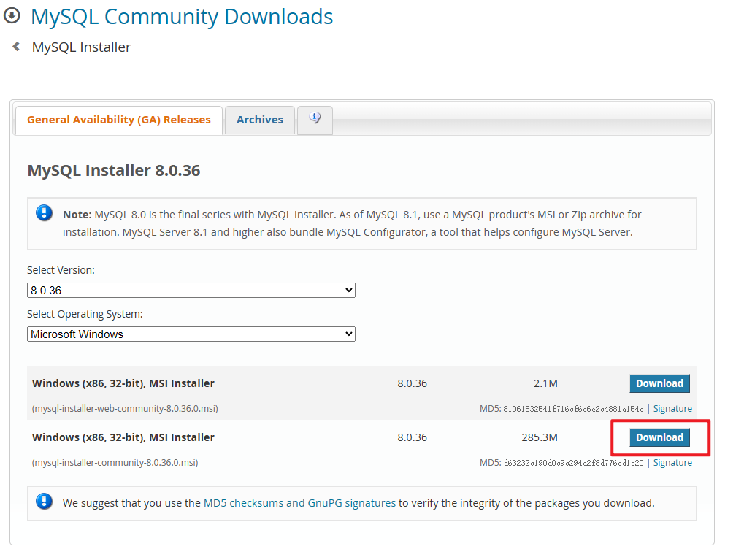Open Signature link for mysql-installer-community msi
Viewport: 744px width, 560px height.
pos(672,463)
